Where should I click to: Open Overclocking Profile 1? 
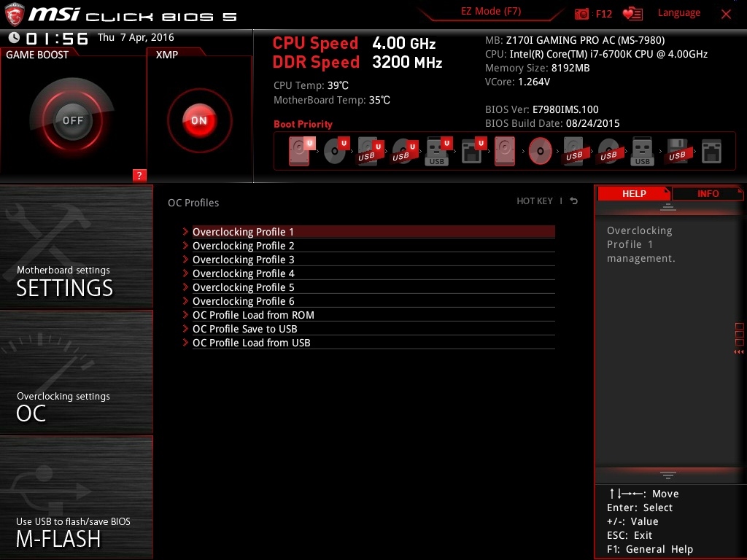point(373,232)
